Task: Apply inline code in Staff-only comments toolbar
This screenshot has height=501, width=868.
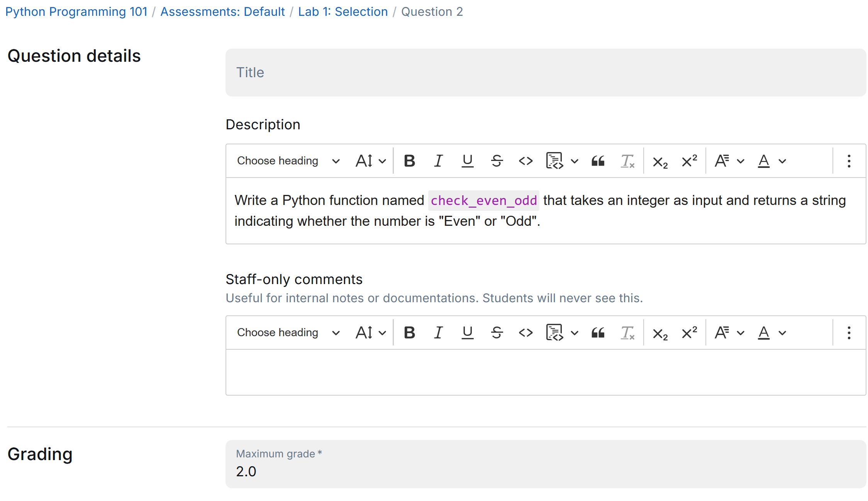Action: [x=526, y=333]
